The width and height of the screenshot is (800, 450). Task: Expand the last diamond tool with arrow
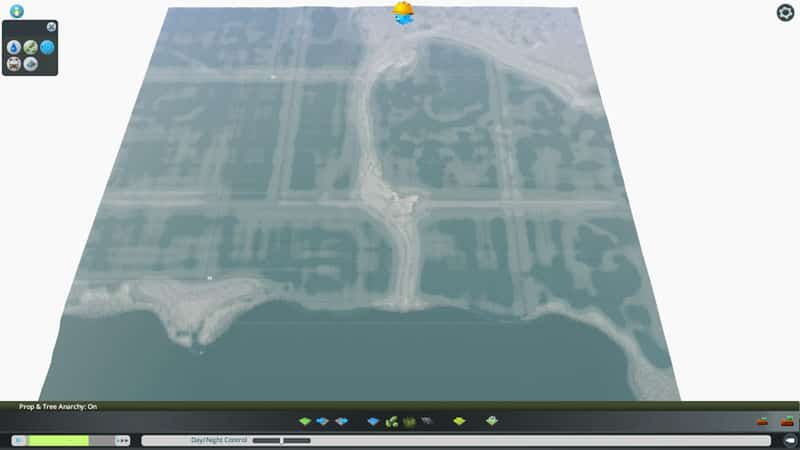491,422
